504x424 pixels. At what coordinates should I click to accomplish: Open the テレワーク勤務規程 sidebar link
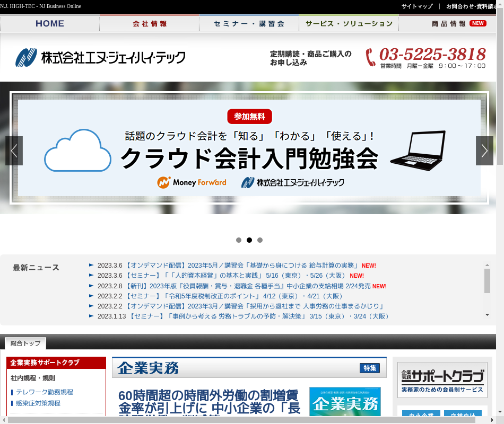pyautogui.click(x=45, y=392)
